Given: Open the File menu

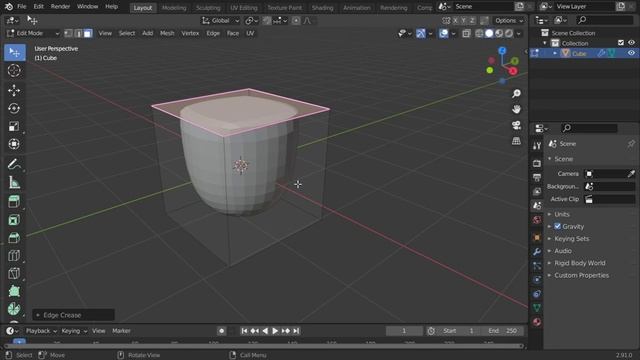Looking at the screenshot, I should 22,7.
